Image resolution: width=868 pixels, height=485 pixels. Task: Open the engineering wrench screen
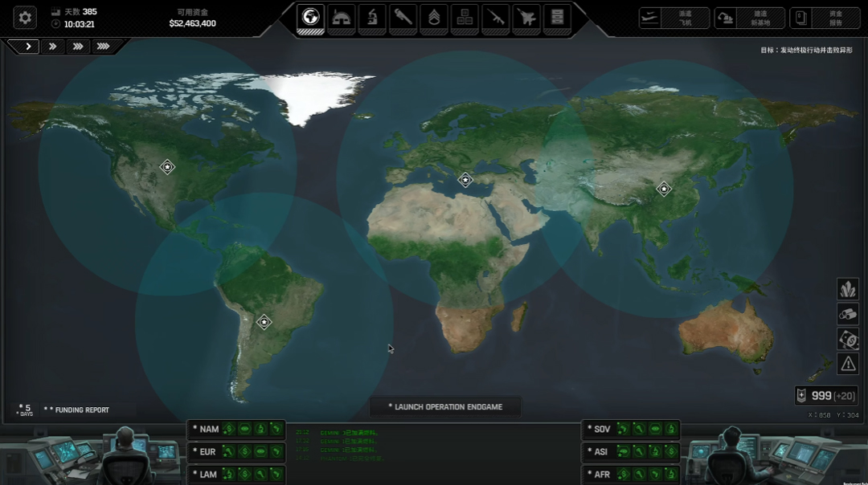(x=403, y=17)
